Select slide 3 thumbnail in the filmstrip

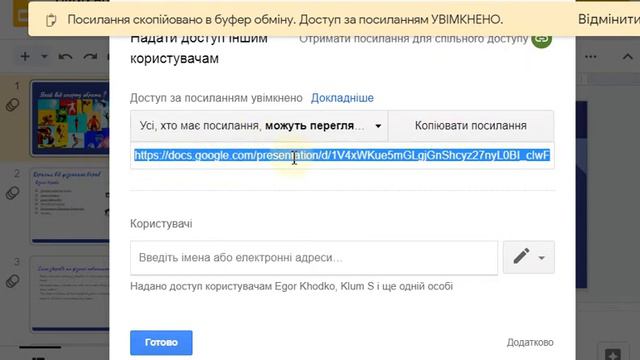(70, 293)
